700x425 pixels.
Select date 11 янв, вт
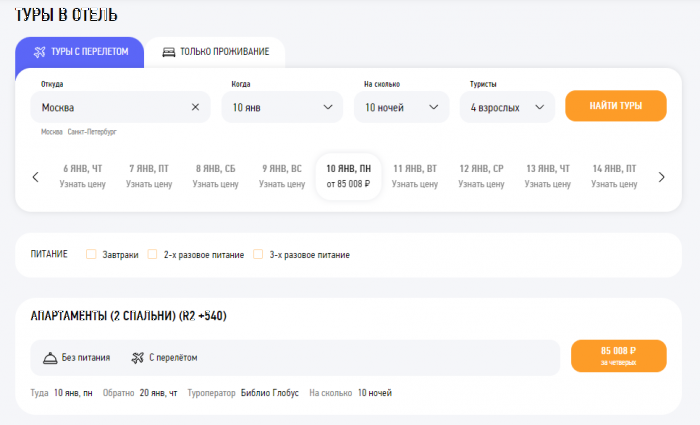click(x=415, y=176)
